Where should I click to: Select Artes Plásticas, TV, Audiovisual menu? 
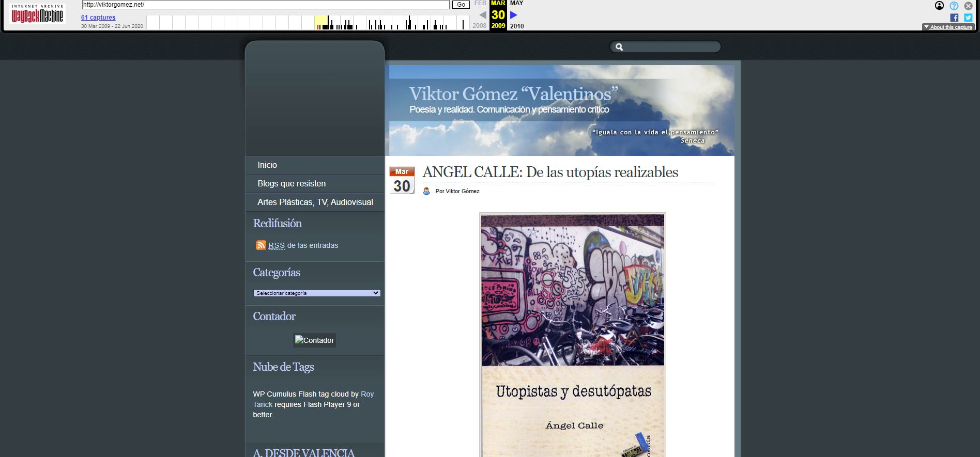click(x=315, y=202)
